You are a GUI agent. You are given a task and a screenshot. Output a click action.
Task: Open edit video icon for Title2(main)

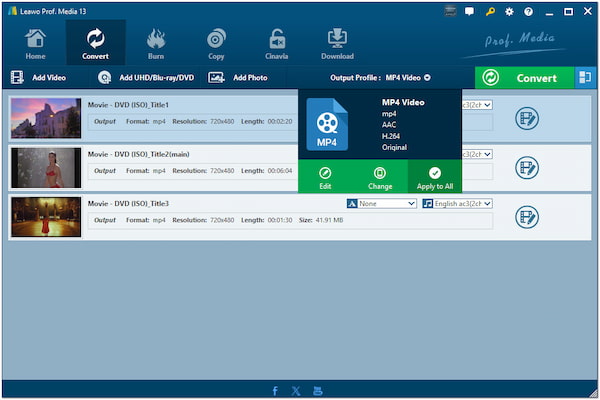(527, 168)
